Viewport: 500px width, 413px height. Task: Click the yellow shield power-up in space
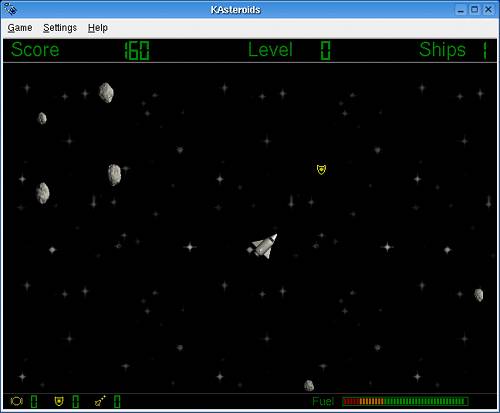pyautogui.click(x=321, y=169)
